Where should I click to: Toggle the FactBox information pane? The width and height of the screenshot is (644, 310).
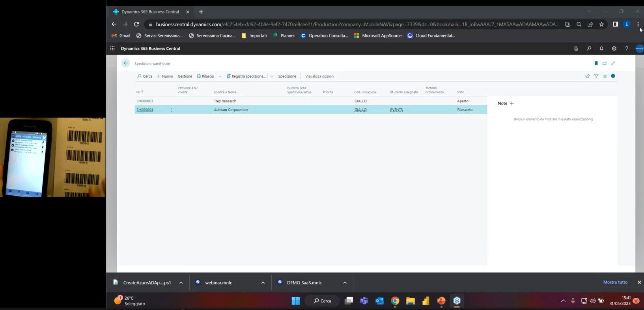[x=613, y=76]
